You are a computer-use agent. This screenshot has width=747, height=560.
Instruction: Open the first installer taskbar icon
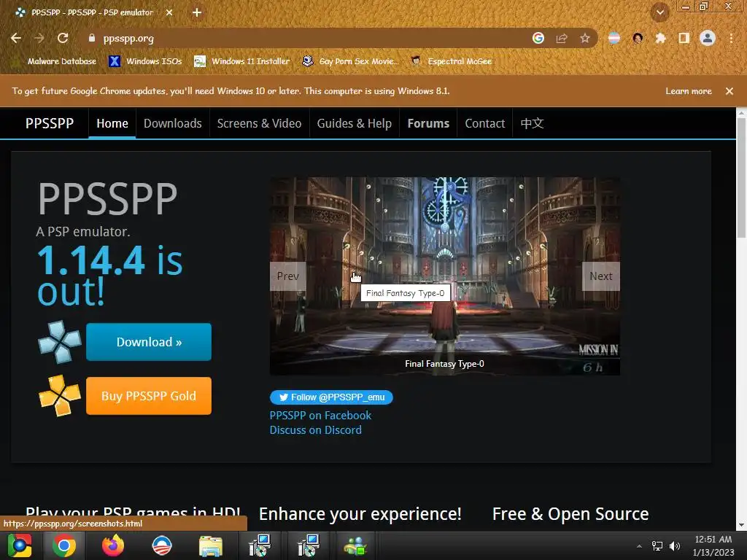tap(260, 545)
